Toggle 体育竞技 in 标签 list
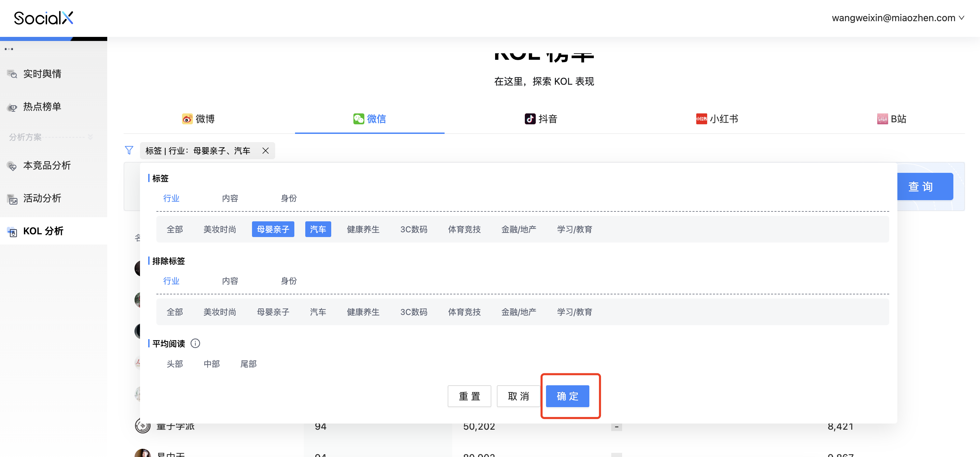This screenshot has height=457, width=980. tap(464, 230)
